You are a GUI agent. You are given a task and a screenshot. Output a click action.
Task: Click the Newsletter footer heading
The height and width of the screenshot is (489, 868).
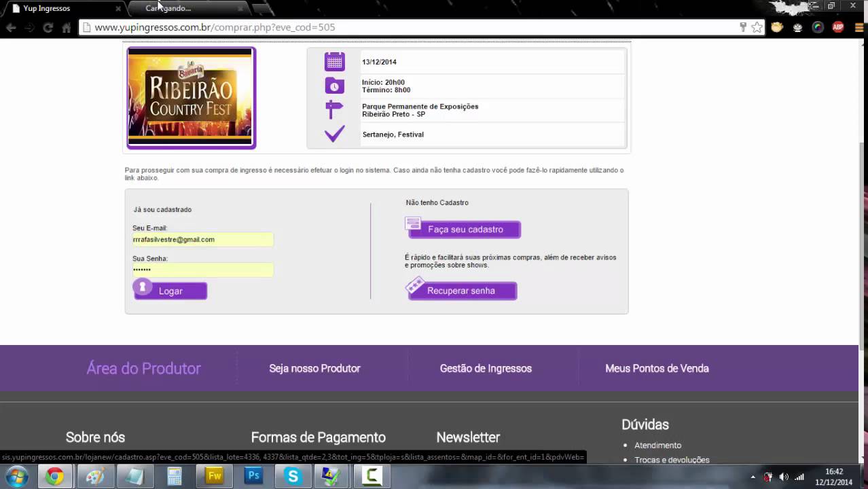(468, 437)
